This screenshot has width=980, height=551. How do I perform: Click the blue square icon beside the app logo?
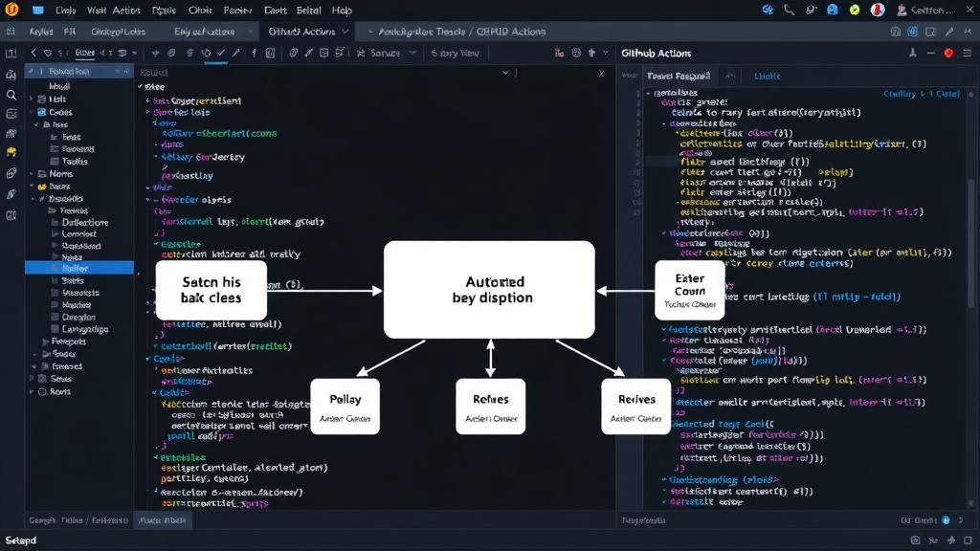click(x=38, y=10)
